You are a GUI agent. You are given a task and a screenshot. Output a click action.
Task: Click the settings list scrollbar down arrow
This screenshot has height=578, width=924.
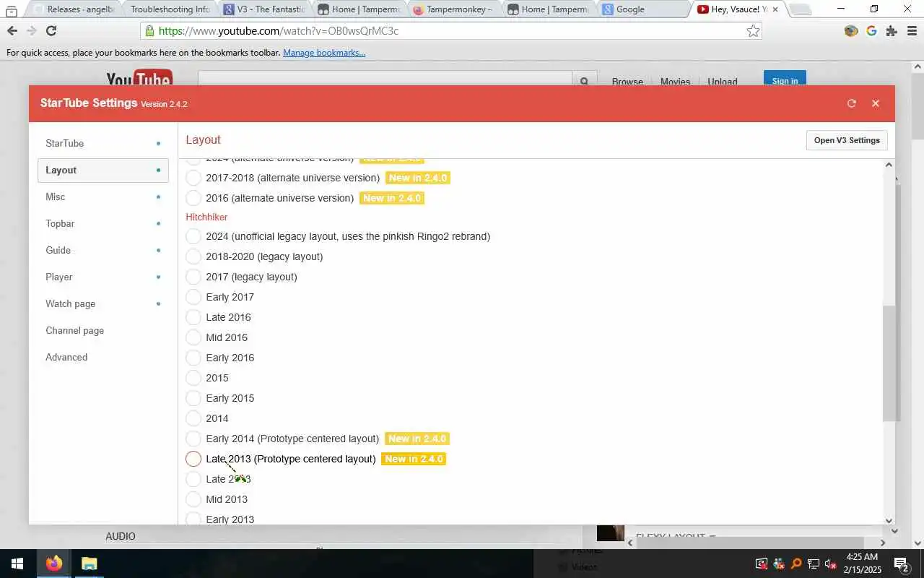click(x=889, y=519)
